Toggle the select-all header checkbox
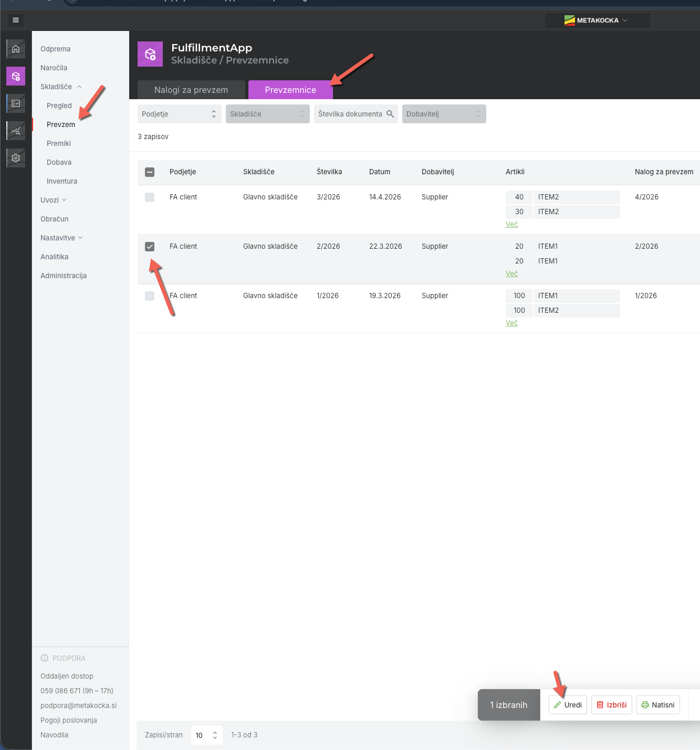 coord(150,172)
